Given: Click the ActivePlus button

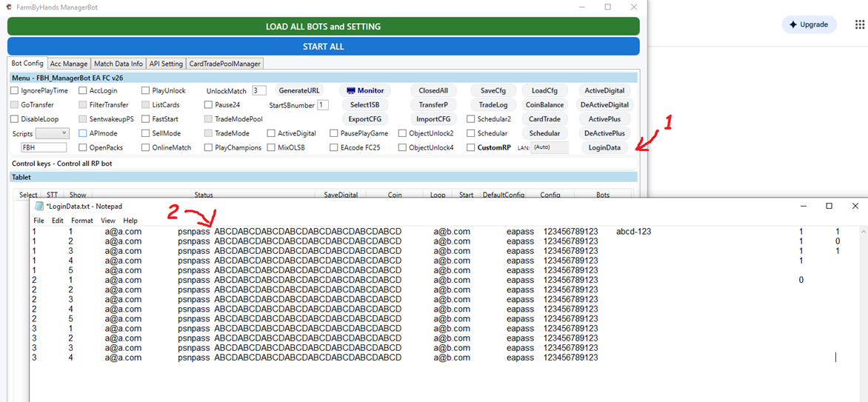Looking at the screenshot, I should tap(604, 118).
